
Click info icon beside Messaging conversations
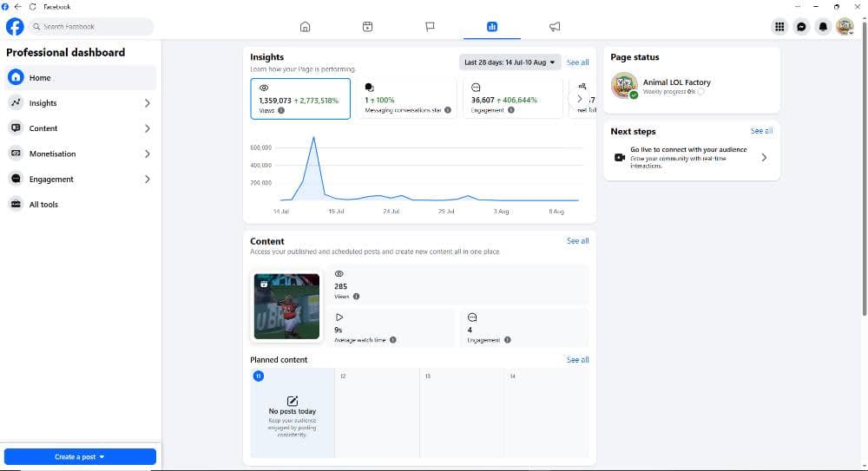447,110
